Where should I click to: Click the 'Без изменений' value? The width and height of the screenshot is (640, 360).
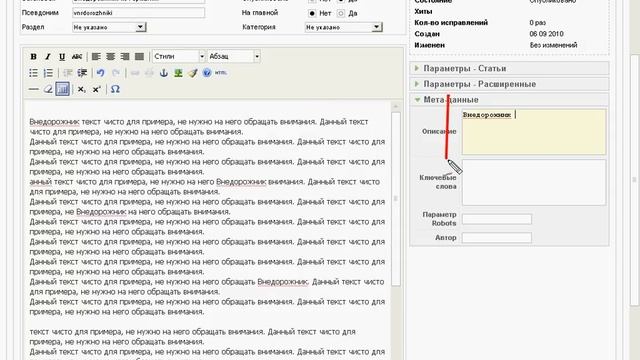click(553, 45)
